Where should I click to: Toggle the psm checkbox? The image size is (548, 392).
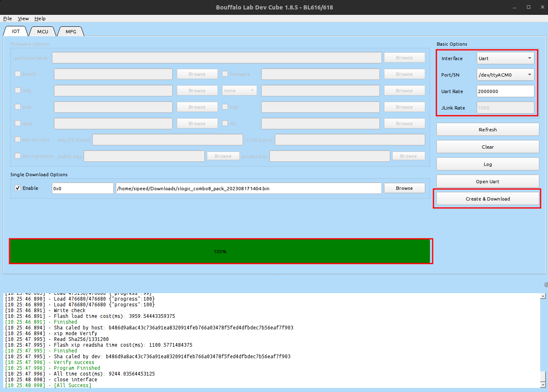tap(18, 107)
